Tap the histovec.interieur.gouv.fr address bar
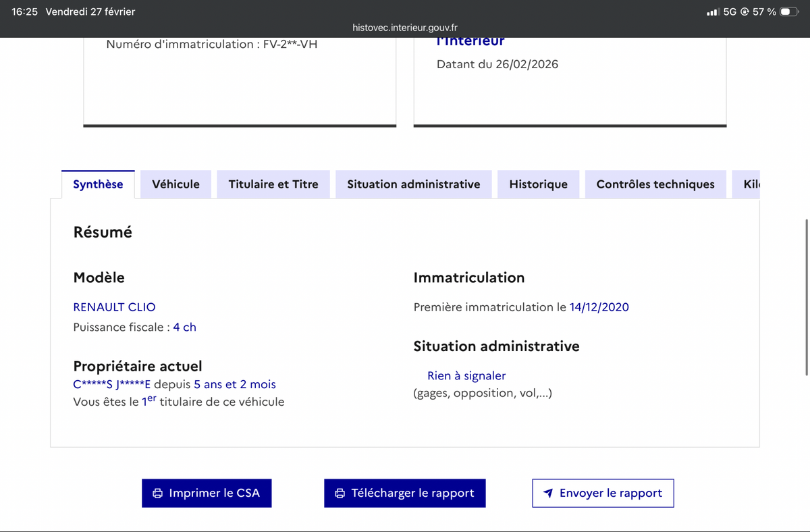This screenshot has height=532, width=810. point(405,28)
